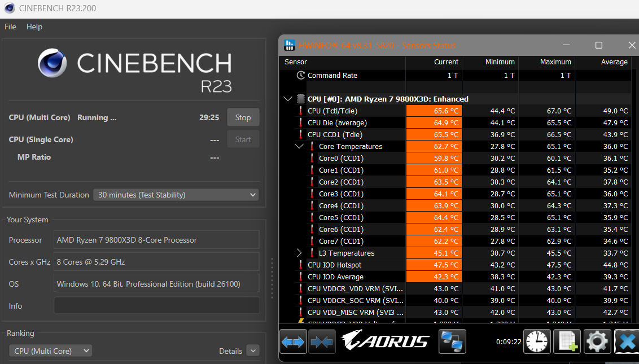The width and height of the screenshot is (639, 364).
Task: Click the 0:09:22 elapsed time readout
Action: click(x=509, y=341)
